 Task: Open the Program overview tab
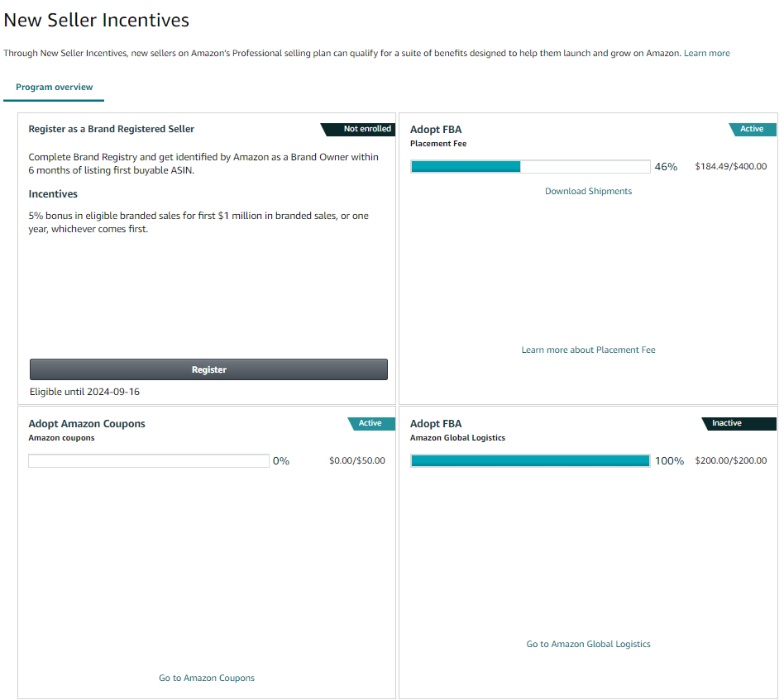tap(54, 87)
